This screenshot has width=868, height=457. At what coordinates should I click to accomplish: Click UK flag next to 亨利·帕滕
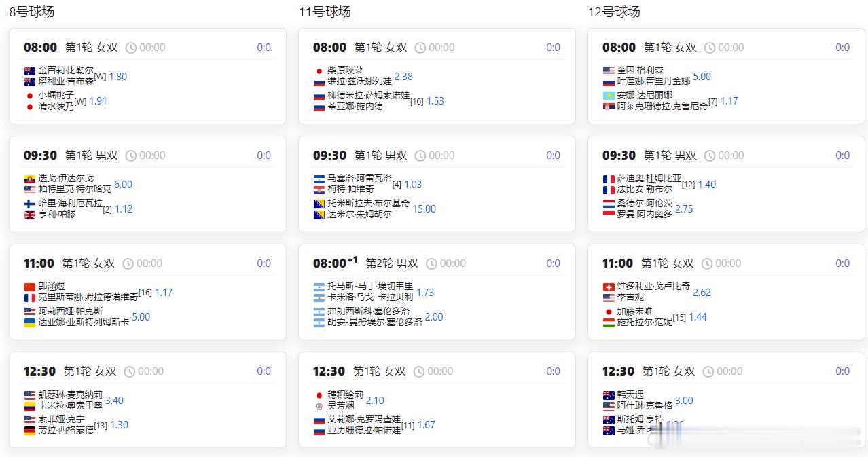point(29,215)
